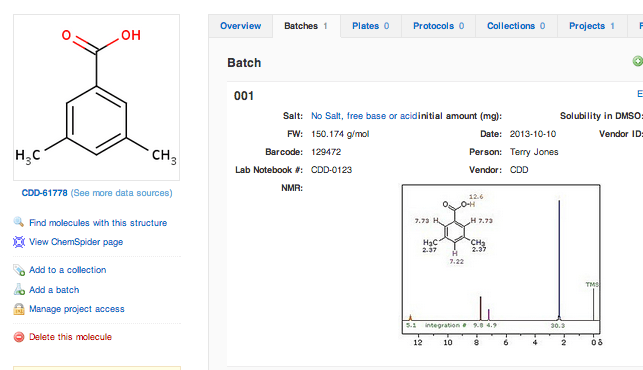
Task: Click the padlock icon for Manage project access
Action: (x=19, y=309)
